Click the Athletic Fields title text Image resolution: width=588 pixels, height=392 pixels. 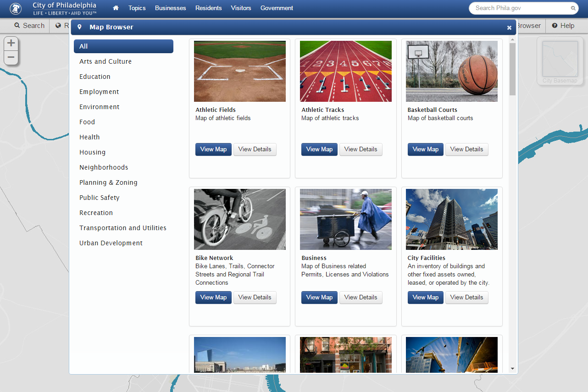(x=216, y=110)
